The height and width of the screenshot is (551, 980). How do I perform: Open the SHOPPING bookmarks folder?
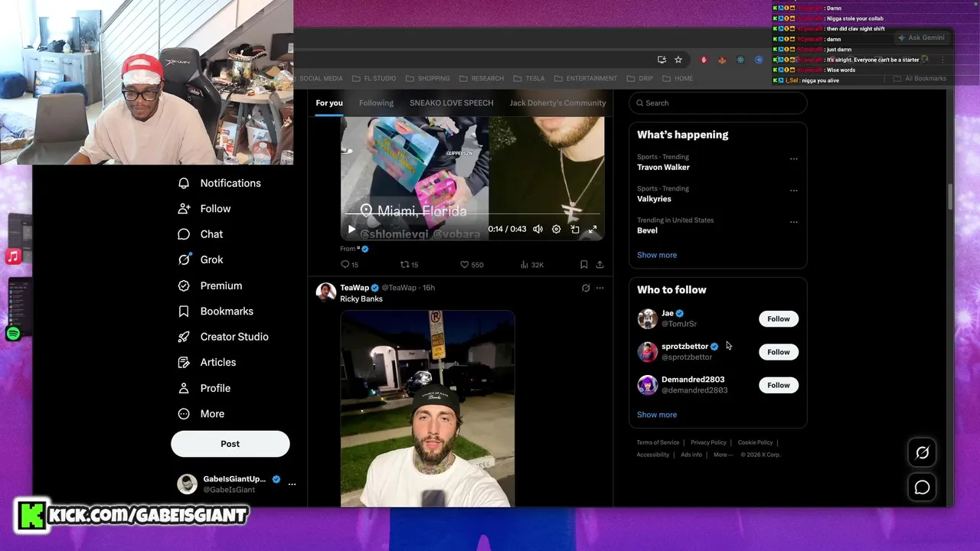tap(428, 78)
